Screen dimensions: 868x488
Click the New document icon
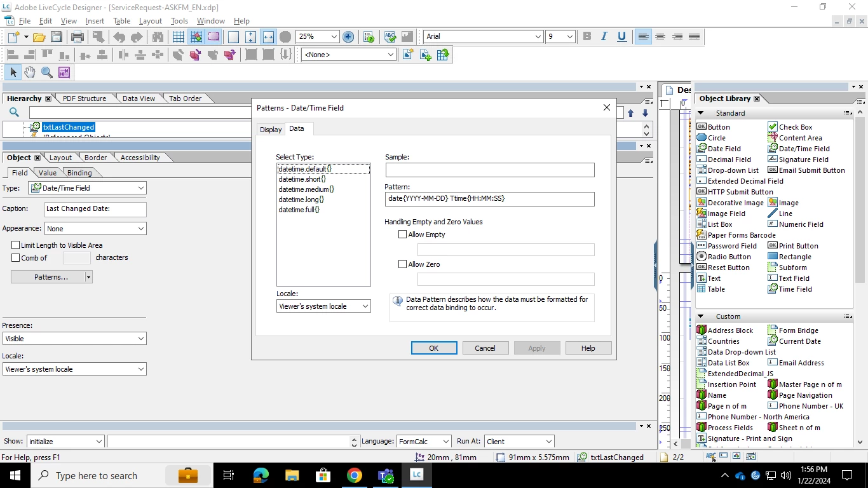tap(13, 37)
